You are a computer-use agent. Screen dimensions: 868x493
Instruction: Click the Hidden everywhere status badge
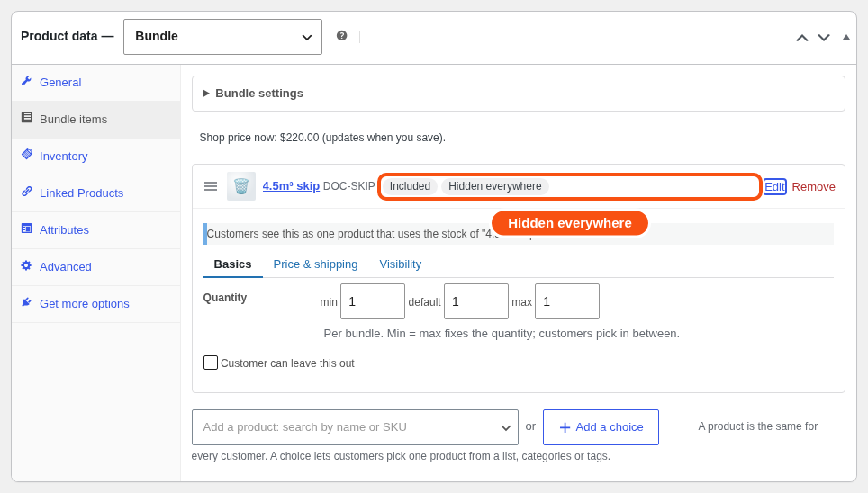click(x=495, y=186)
